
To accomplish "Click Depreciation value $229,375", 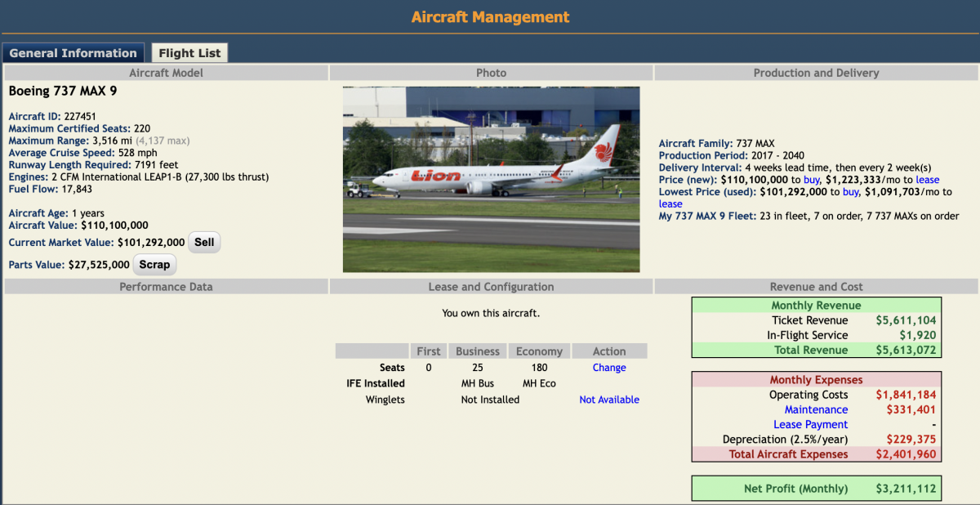I will coord(911,440).
